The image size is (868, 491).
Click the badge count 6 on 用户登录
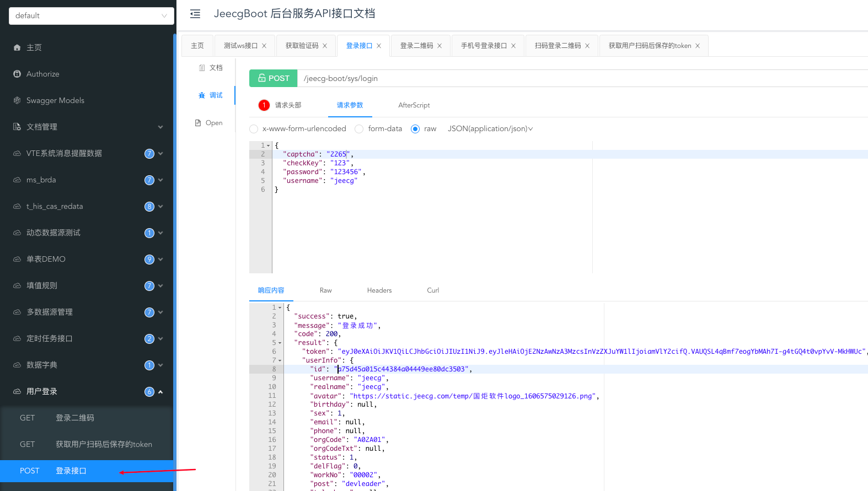pyautogui.click(x=149, y=392)
